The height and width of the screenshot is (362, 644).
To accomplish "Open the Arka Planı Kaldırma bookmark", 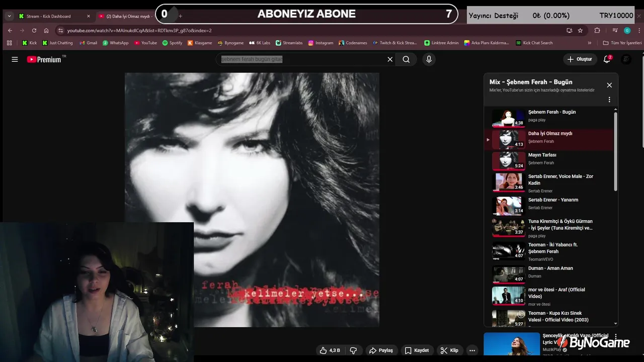I will pos(487,43).
